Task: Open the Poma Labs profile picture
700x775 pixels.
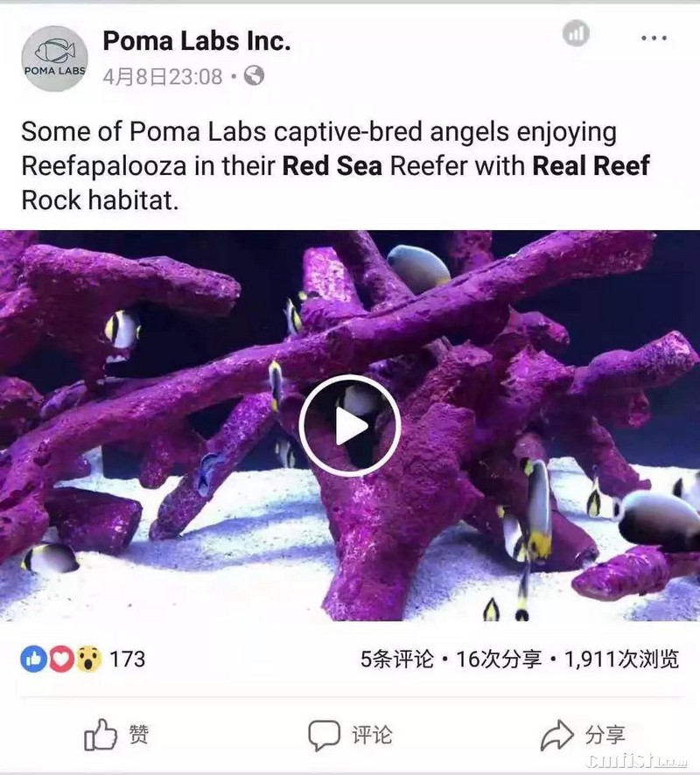Action: [x=55, y=59]
